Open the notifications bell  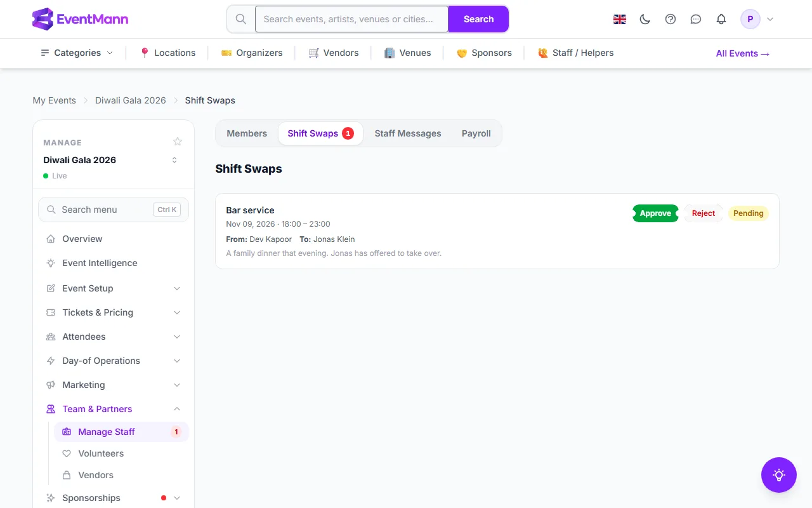click(721, 19)
